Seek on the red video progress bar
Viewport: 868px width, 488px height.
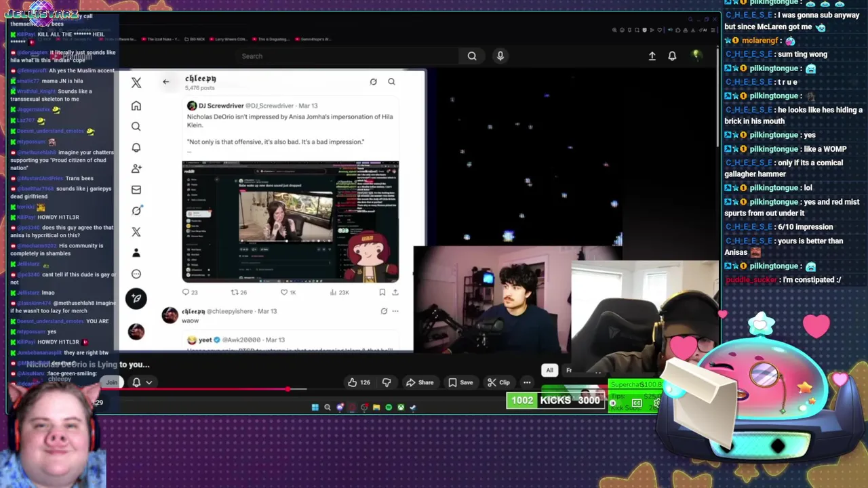pyautogui.click(x=203, y=389)
